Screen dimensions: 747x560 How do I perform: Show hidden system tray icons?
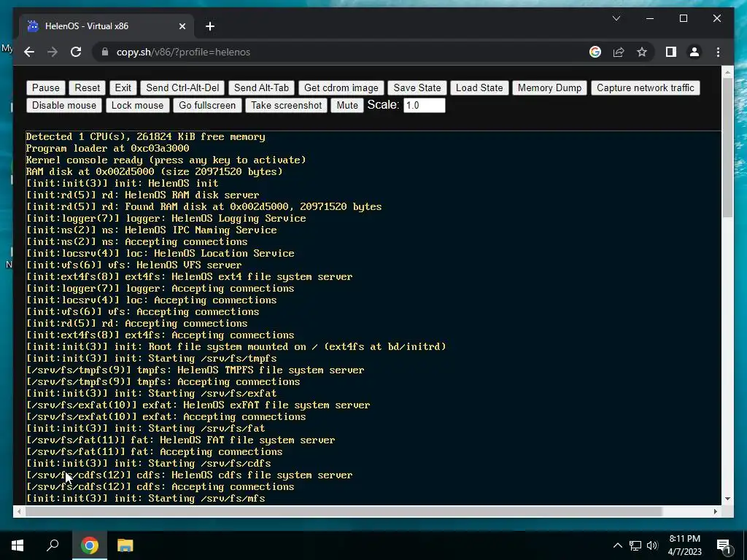point(617,545)
